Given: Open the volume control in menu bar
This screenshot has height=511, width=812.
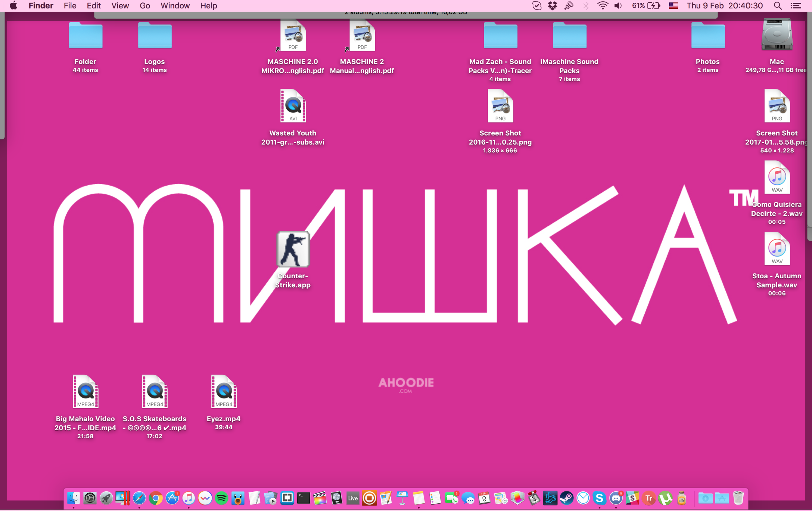Looking at the screenshot, I should point(618,6).
